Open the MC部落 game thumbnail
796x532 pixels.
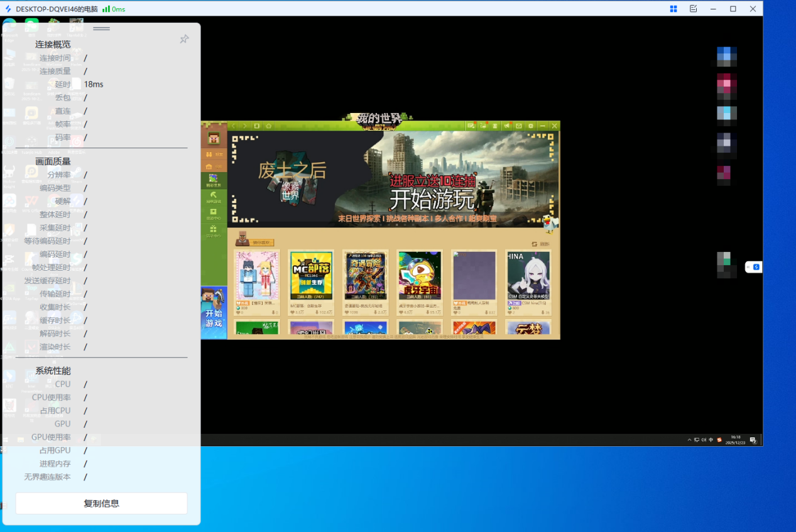coord(311,277)
